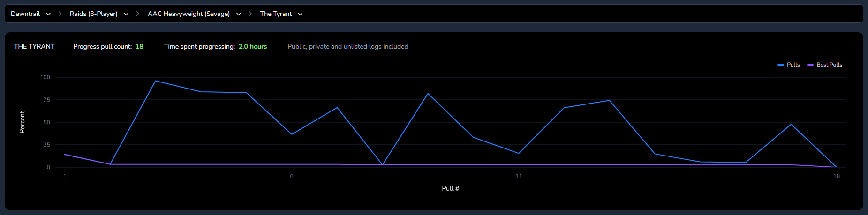Open the Dawntrail expansion dropdown
The image size is (868, 215).
(x=30, y=14)
